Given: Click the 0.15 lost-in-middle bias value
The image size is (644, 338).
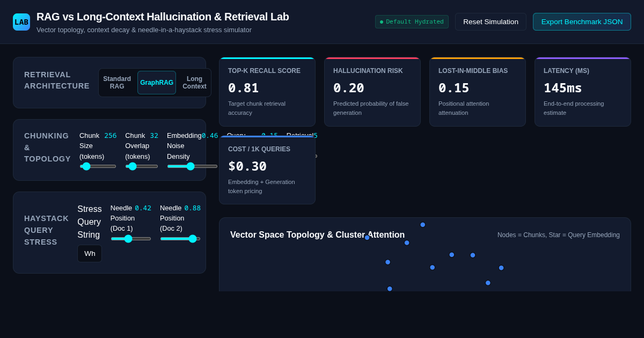Looking at the screenshot, I should pyautogui.click(x=454, y=88).
